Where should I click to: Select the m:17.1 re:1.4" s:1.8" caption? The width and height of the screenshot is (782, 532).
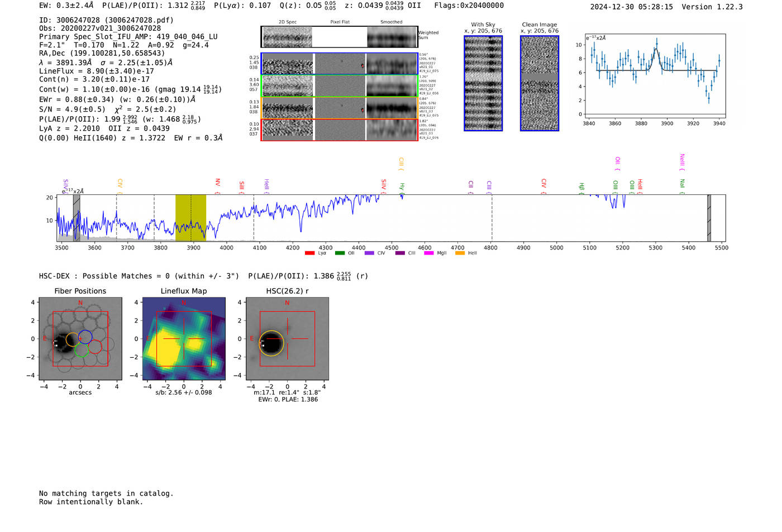pos(287,392)
